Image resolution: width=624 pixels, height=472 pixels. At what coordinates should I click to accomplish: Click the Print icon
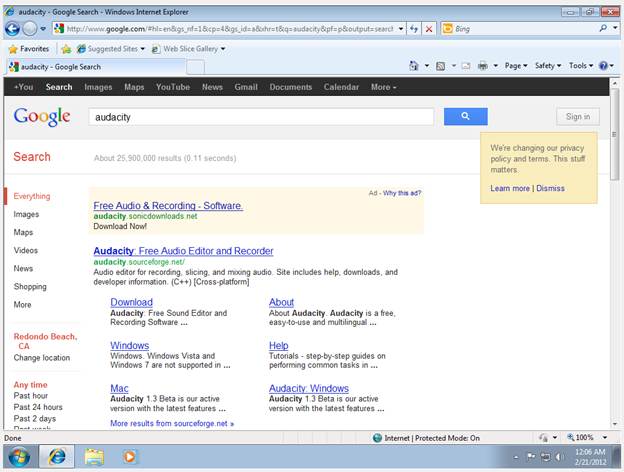tap(482, 66)
